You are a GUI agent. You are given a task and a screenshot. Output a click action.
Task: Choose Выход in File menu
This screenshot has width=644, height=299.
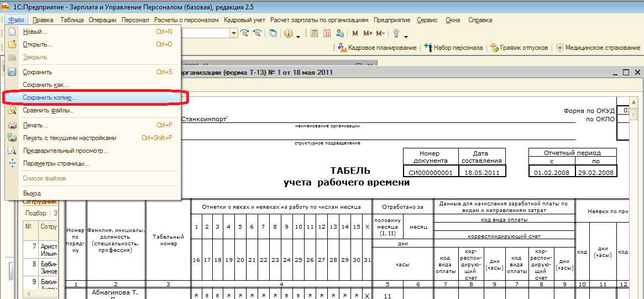coord(93,193)
